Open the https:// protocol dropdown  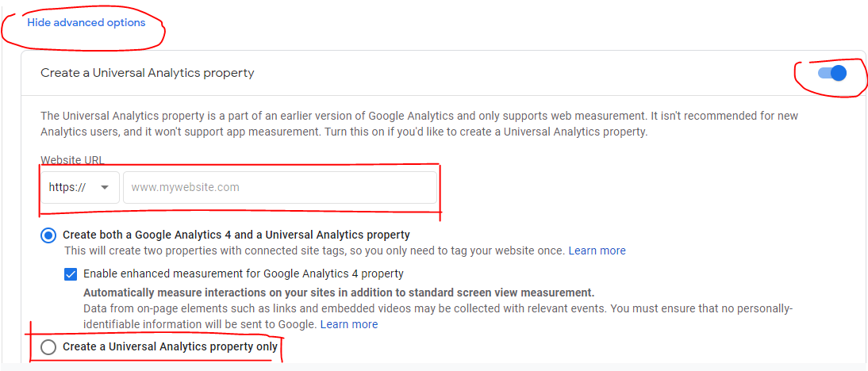coord(79,187)
